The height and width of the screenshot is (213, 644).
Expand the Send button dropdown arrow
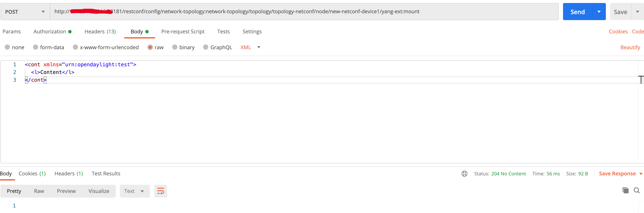coord(599,12)
